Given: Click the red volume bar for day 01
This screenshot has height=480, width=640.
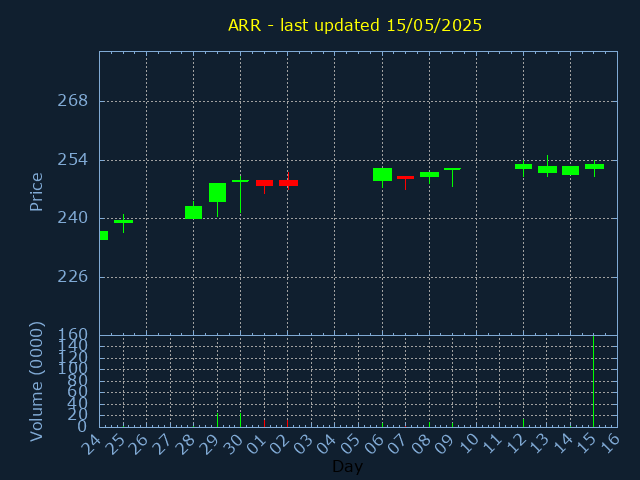Looking at the screenshot, I should tap(264, 423).
